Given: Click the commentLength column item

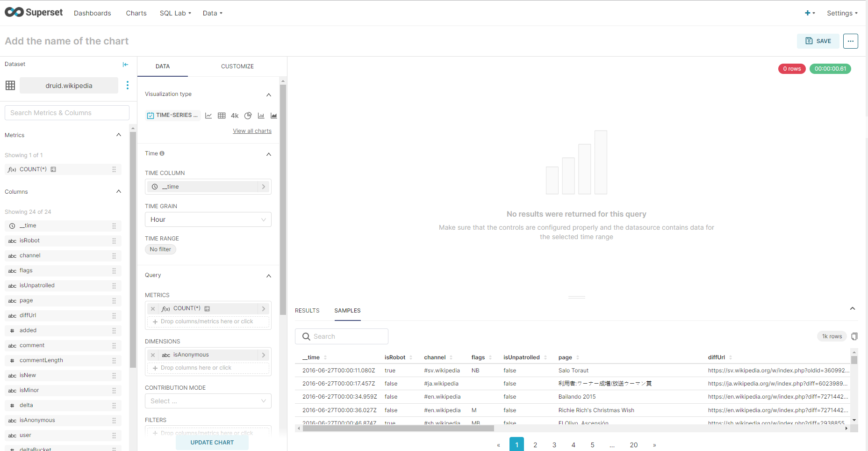Looking at the screenshot, I should 63,360.
